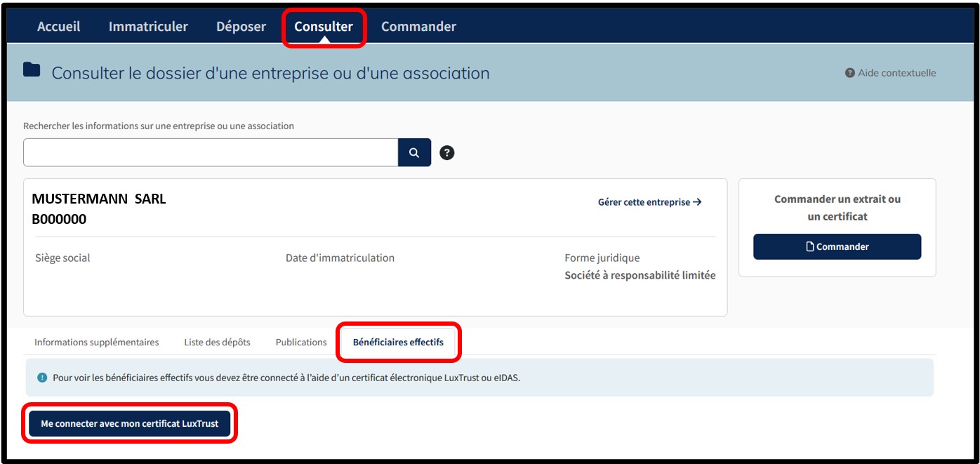The width and height of the screenshot is (980, 464).
Task: Open the Immatriculer menu
Action: pyautogui.click(x=148, y=27)
